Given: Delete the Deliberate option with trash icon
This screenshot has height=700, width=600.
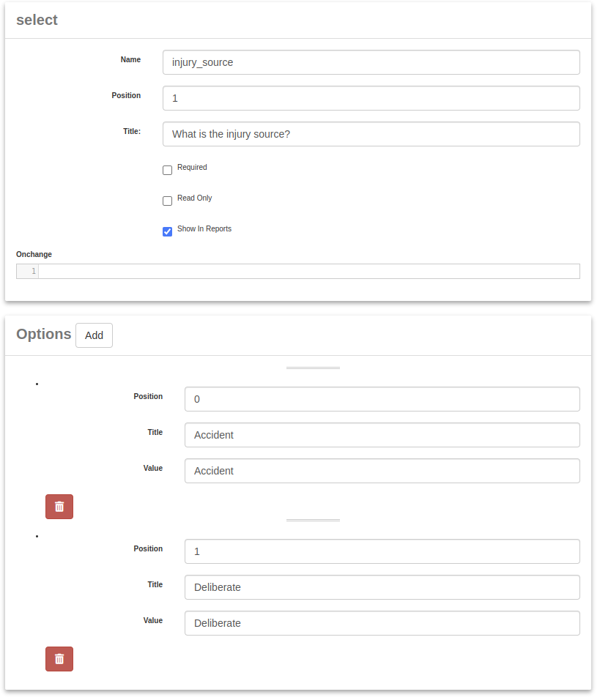Looking at the screenshot, I should (59, 659).
